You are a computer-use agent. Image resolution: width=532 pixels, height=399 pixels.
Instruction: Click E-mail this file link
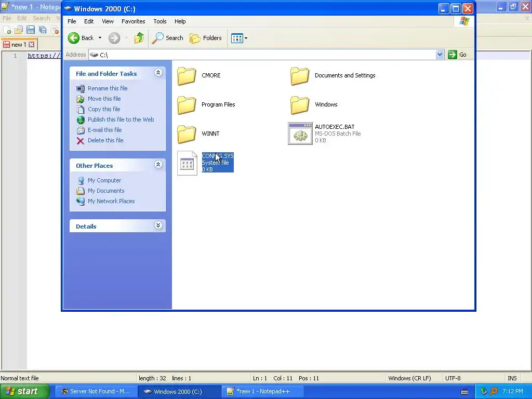tap(104, 130)
